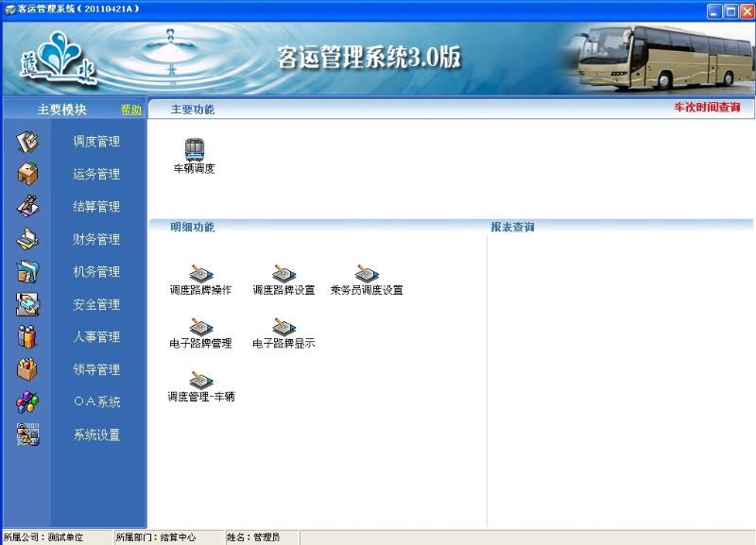The image size is (756, 545).
Task: Click the water-drop logo in banner
Action: click(58, 58)
